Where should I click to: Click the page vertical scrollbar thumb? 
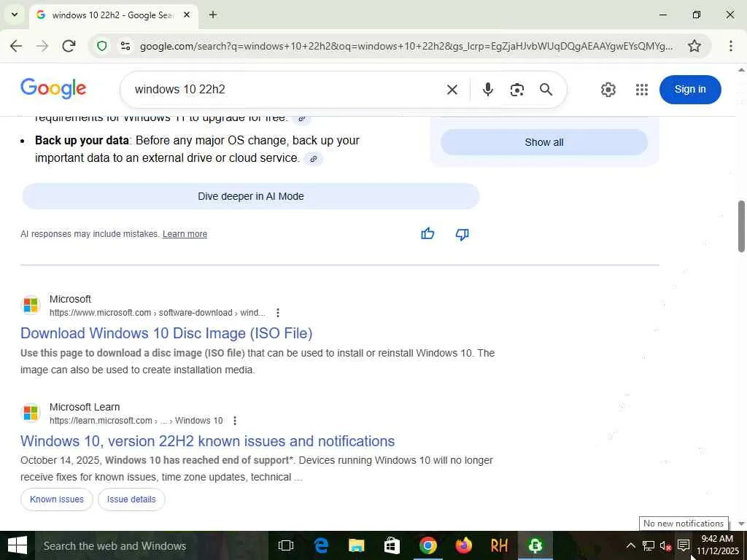click(741, 226)
